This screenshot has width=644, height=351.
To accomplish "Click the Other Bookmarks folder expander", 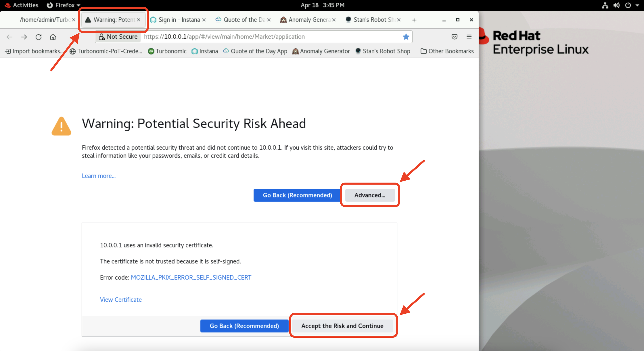I will (447, 51).
